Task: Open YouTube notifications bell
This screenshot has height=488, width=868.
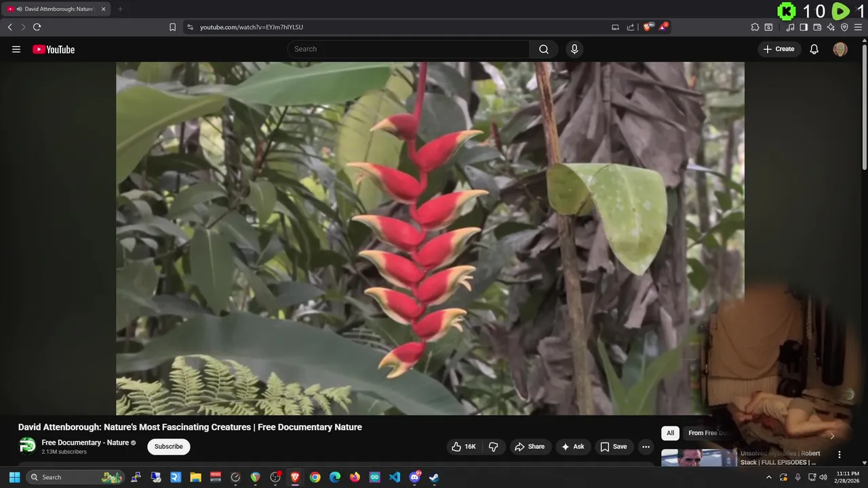Action: [814, 49]
